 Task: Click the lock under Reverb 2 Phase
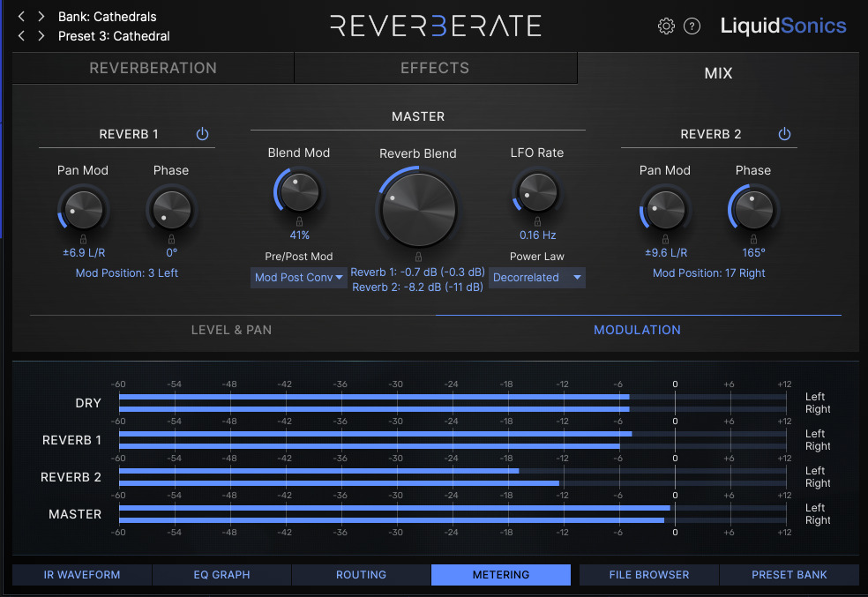pyautogui.click(x=753, y=239)
